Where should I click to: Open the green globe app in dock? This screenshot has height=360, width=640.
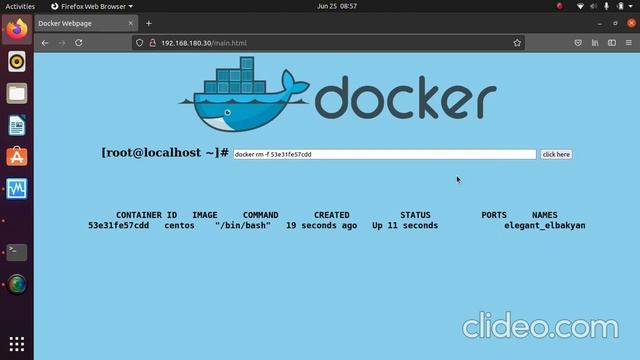17,284
